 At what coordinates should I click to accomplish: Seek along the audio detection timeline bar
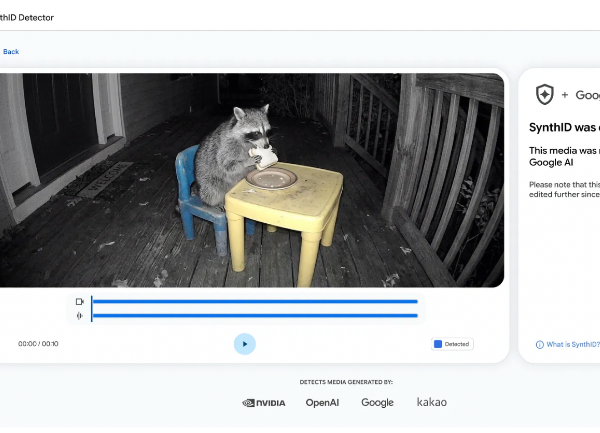[x=255, y=316]
